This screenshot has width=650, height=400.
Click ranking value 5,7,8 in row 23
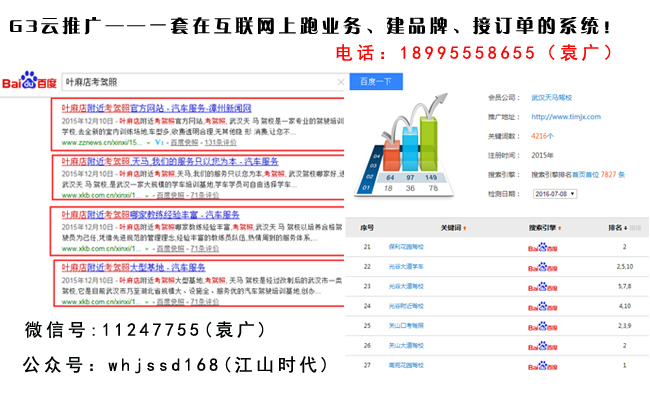tap(625, 286)
